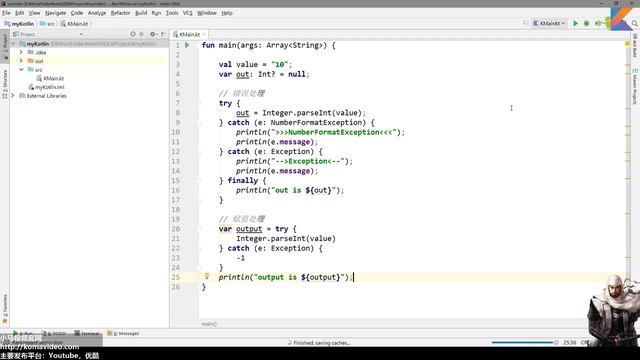Expand the out folder
640x360 pixels.
(x=21, y=61)
